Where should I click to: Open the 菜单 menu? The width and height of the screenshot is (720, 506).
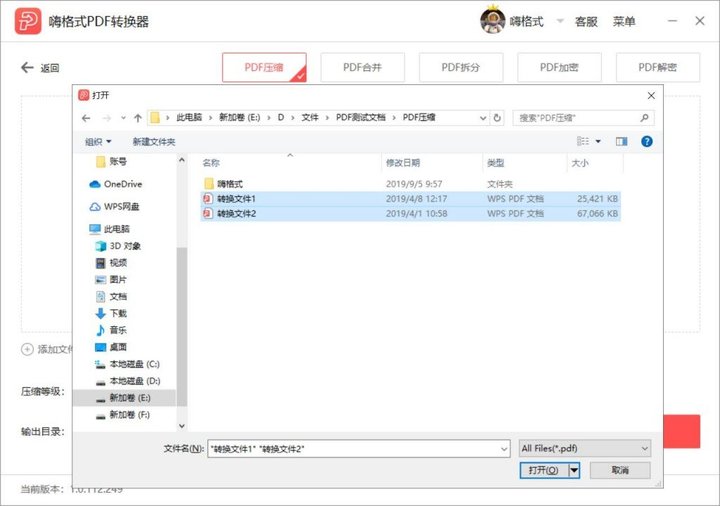click(624, 21)
